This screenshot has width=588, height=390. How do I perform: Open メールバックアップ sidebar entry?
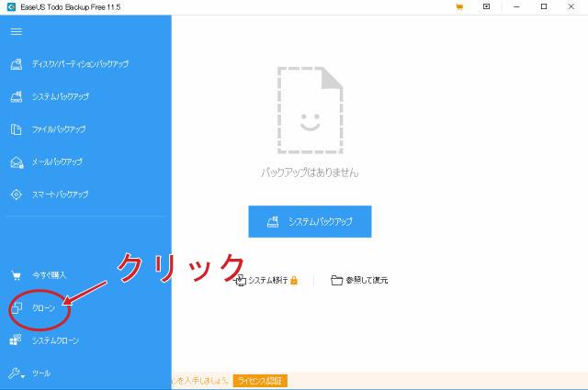[x=57, y=162]
